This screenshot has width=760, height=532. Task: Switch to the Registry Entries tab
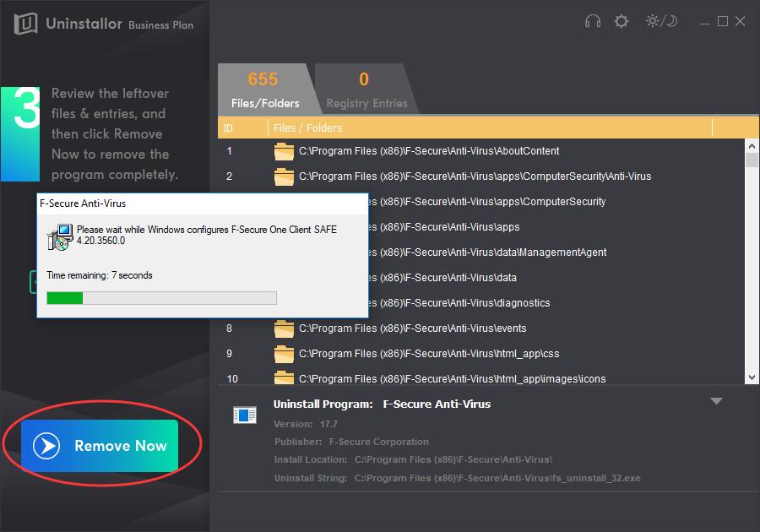coord(366,90)
